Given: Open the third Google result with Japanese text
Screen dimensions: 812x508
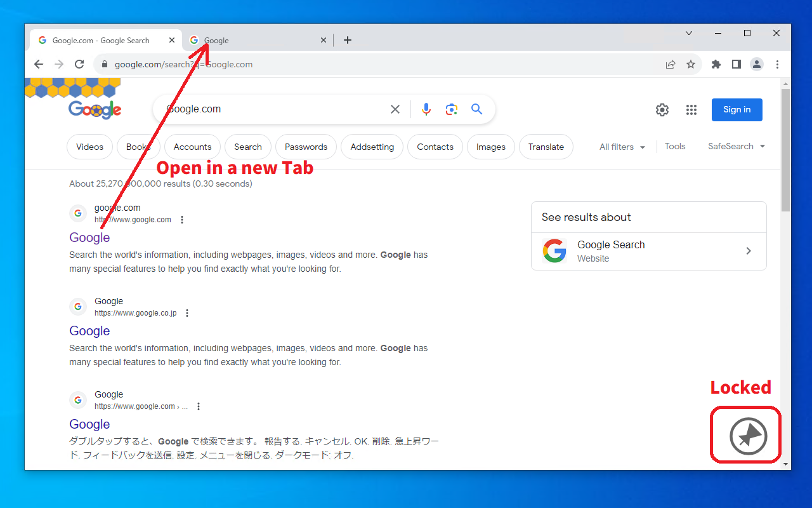Looking at the screenshot, I should (89, 424).
